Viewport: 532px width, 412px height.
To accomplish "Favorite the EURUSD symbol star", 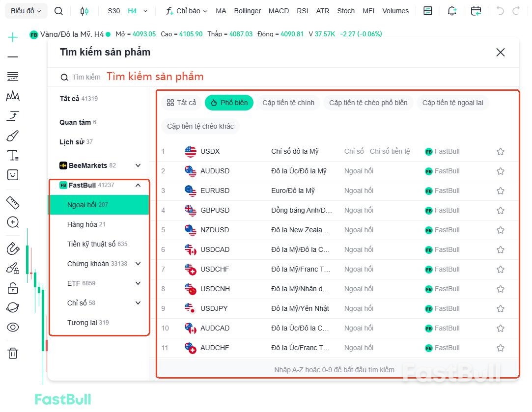I will 500,191.
